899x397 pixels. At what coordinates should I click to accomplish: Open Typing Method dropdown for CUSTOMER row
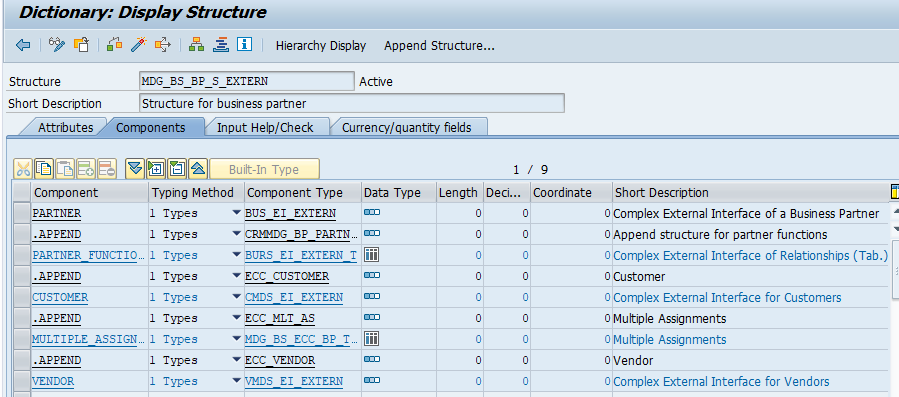tap(236, 297)
